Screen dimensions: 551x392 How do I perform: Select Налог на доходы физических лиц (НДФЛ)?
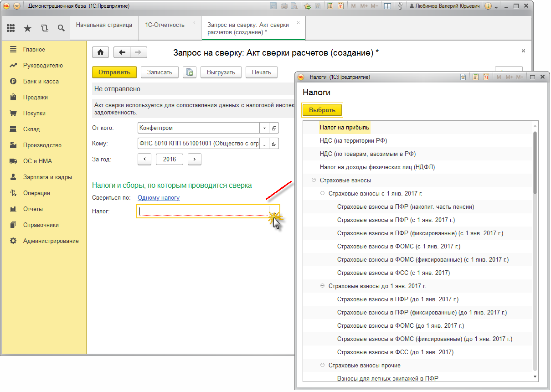(x=377, y=167)
